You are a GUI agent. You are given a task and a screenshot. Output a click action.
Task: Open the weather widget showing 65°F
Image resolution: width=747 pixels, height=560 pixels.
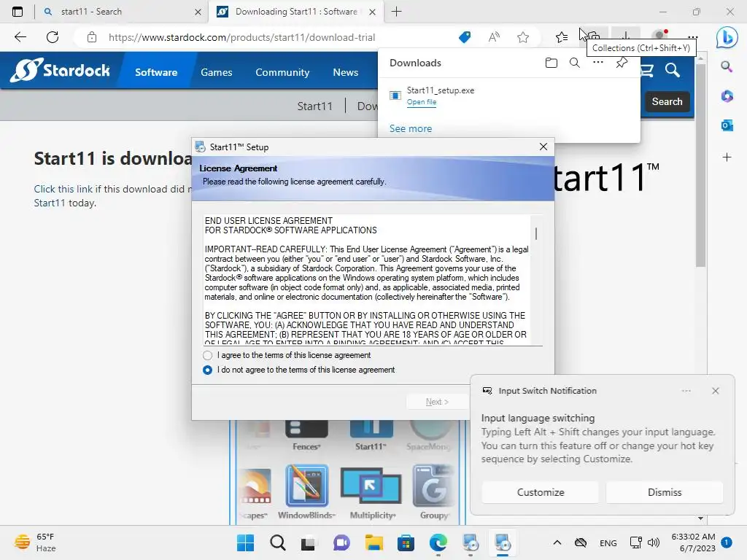pos(36,542)
